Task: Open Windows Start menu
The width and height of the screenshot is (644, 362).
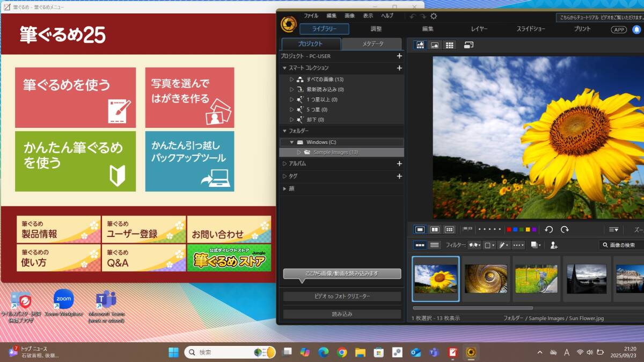Action: click(174, 352)
